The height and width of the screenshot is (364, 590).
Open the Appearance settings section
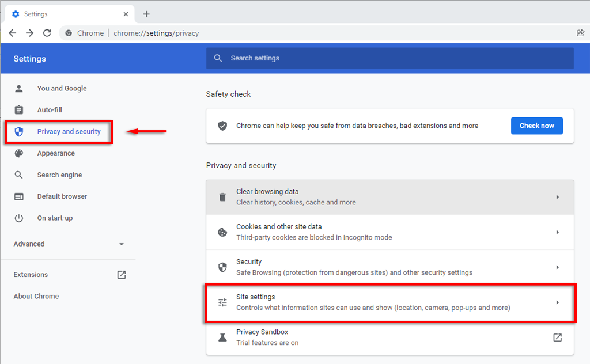56,153
